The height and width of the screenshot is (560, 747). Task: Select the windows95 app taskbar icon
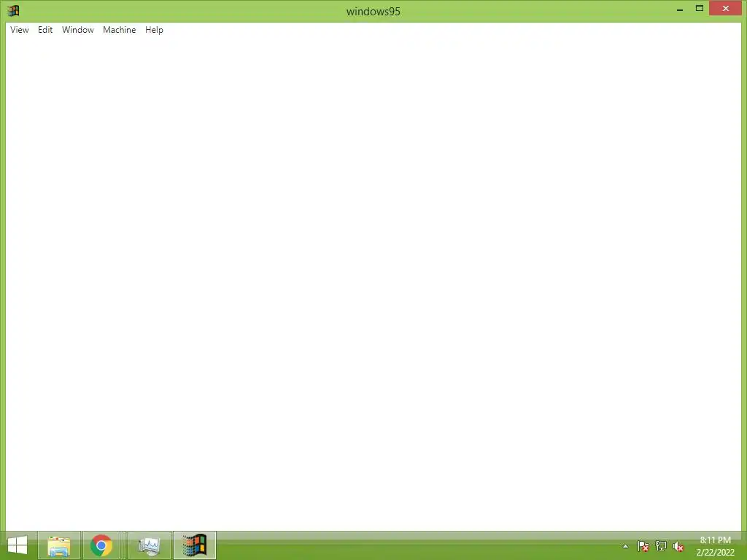coord(194,545)
